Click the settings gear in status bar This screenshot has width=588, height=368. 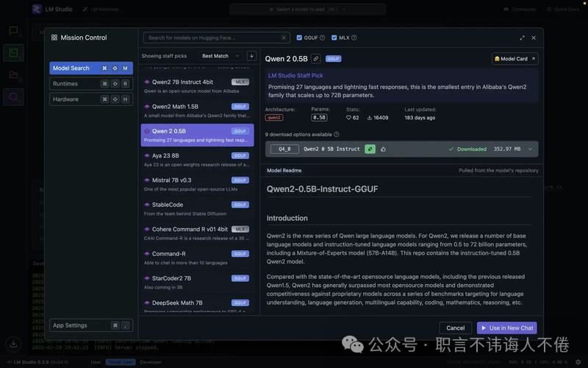coord(578,362)
